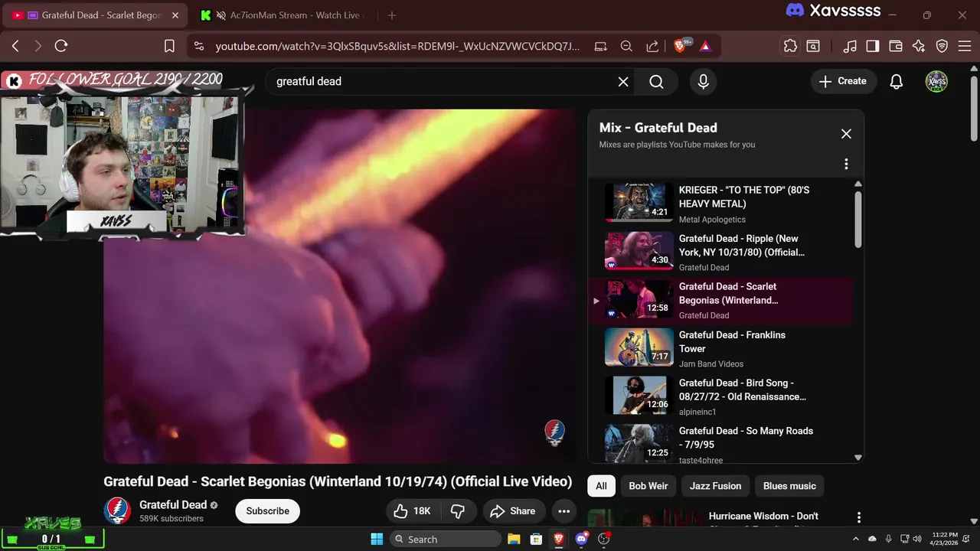This screenshot has height=551, width=980.
Task: Click the playlist scrollbar down arrow
Action: click(x=857, y=458)
